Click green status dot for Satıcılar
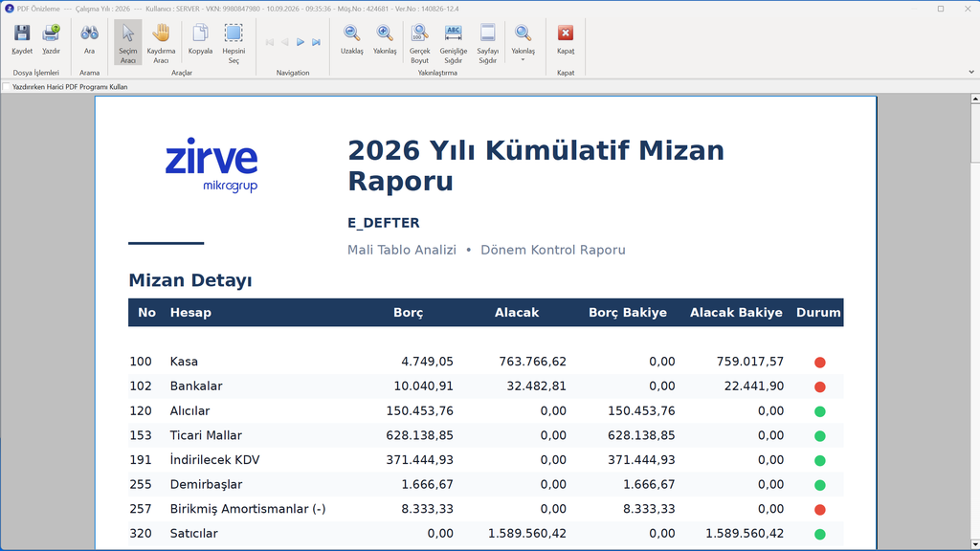The width and height of the screenshot is (980, 551). pyautogui.click(x=820, y=534)
